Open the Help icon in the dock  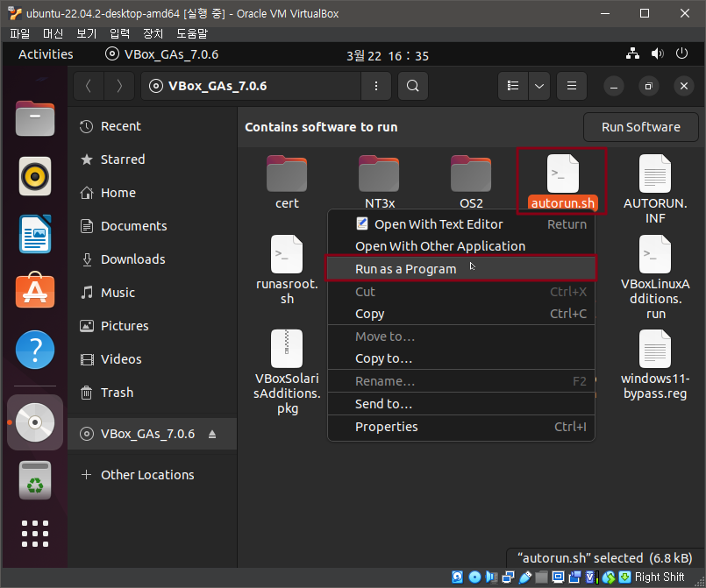(x=35, y=350)
